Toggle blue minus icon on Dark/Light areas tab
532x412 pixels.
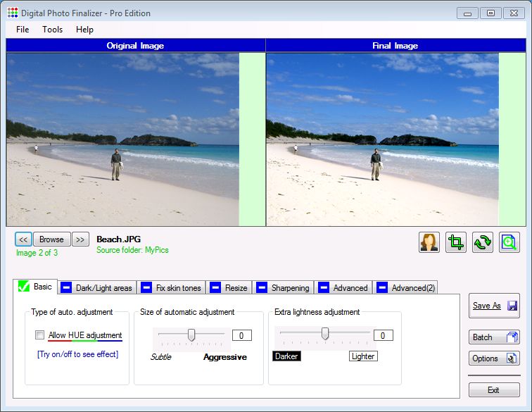pos(66,287)
